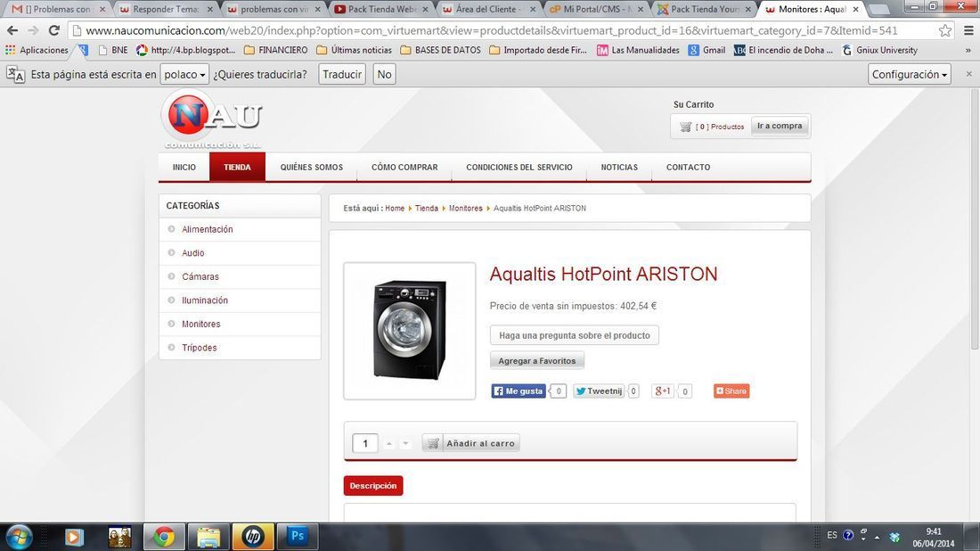The height and width of the screenshot is (551, 980).
Task: Decline translation with the No button
Action: tap(384, 74)
